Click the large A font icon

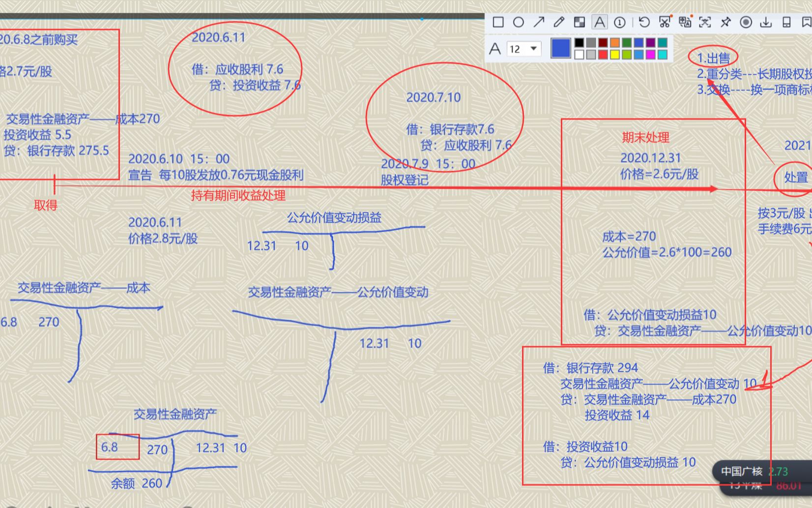495,49
